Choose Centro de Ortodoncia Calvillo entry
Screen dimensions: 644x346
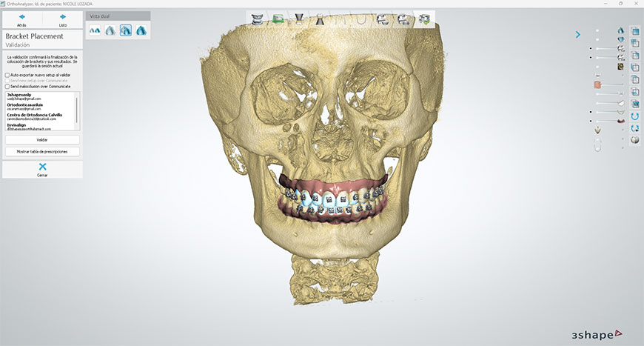coord(34,115)
